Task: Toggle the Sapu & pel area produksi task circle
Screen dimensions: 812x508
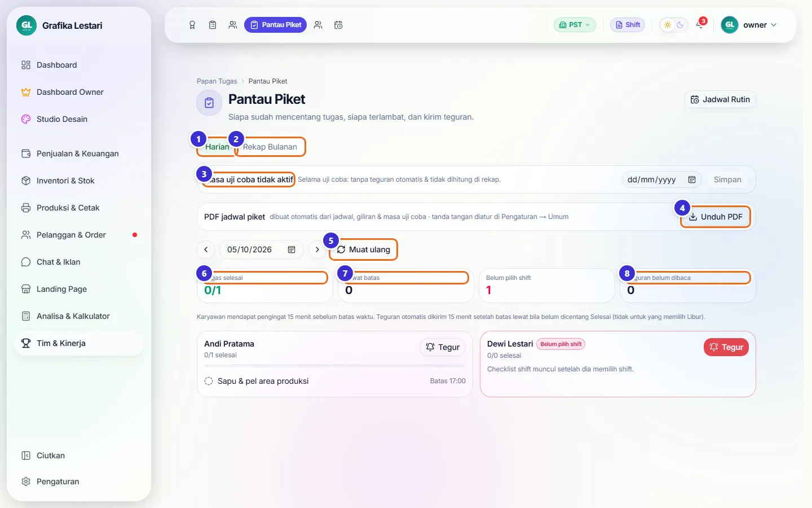Action: pos(209,381)
